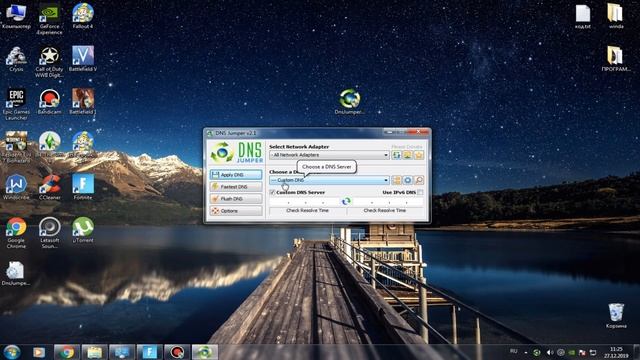Click the RU language indicator
This screenshot has width=640, height=360.
tap(513, 351)
